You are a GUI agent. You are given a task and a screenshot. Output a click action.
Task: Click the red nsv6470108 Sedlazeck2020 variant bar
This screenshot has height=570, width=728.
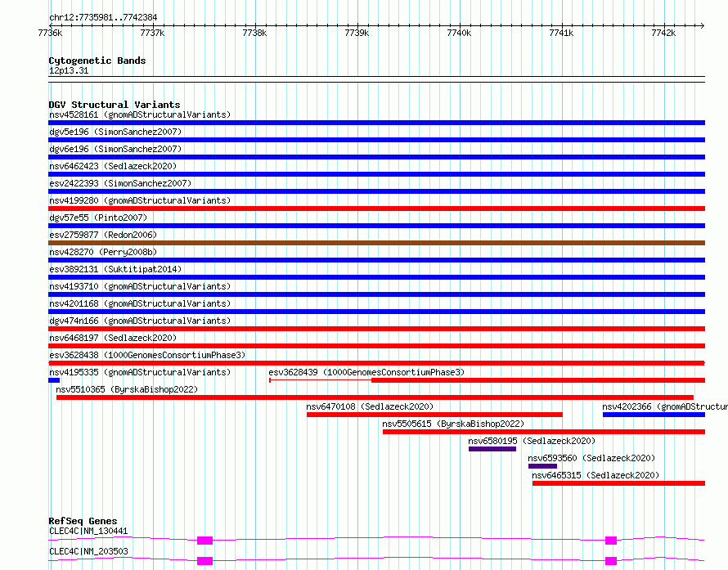pyautogui.click(x=434, y=415)
